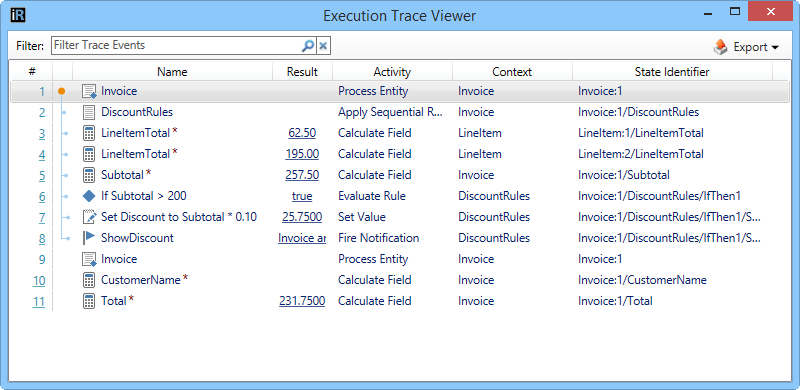
Task: Click the Invoice:1/DiscountRules state identifier
Action: pos(638,112)
